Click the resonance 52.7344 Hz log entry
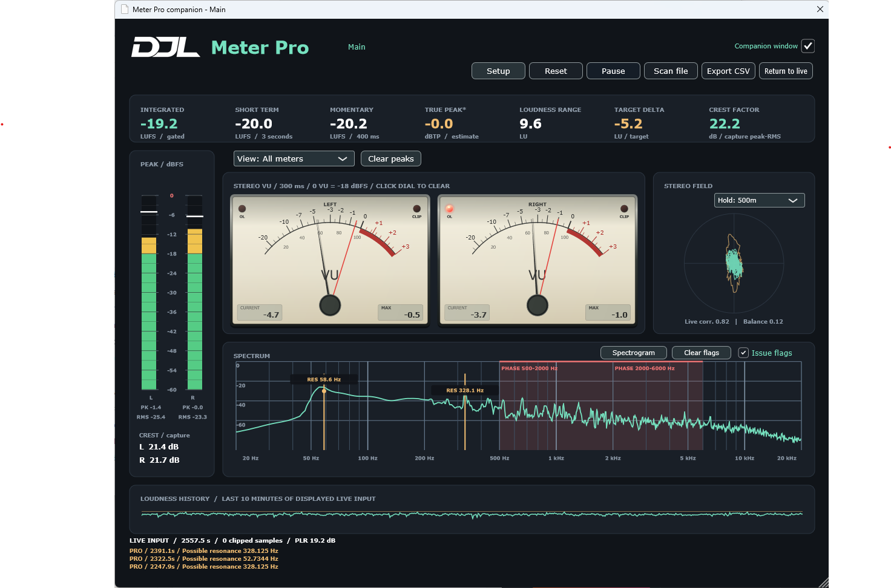This screenshot has width=891, height=588. pyautogui.click(x=204, y=559)
